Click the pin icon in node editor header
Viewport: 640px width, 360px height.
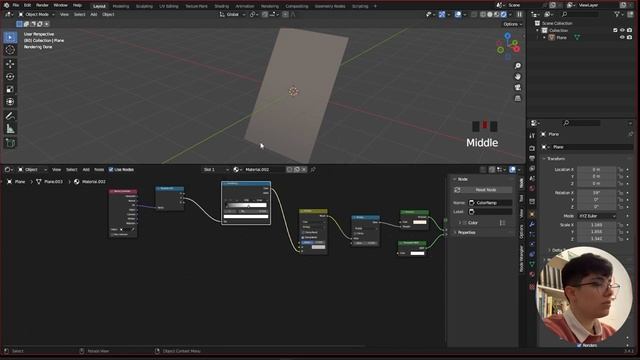(x=313, y=169)
